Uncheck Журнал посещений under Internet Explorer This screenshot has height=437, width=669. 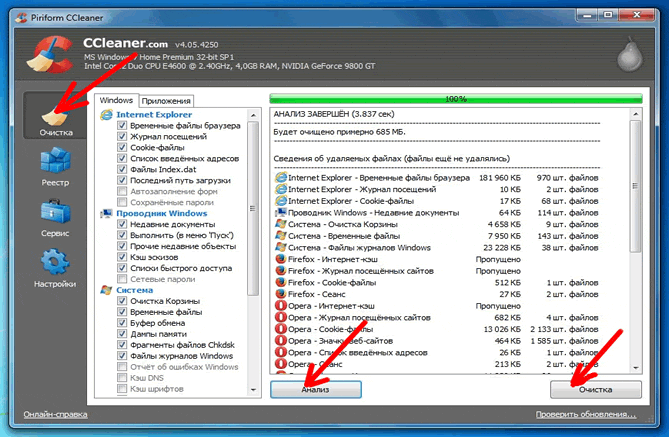point(122,137)
